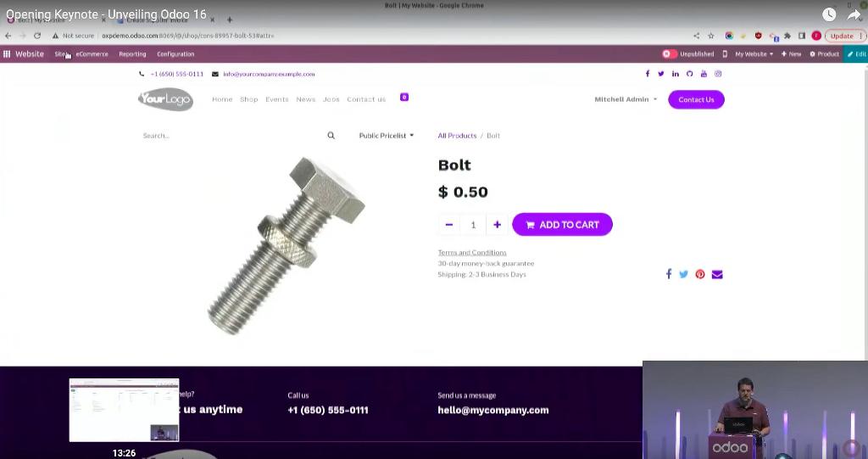868x459 pixels.
Task: Open the eCommerce menu
Action: pyautogui.click(x=92, y=53)
